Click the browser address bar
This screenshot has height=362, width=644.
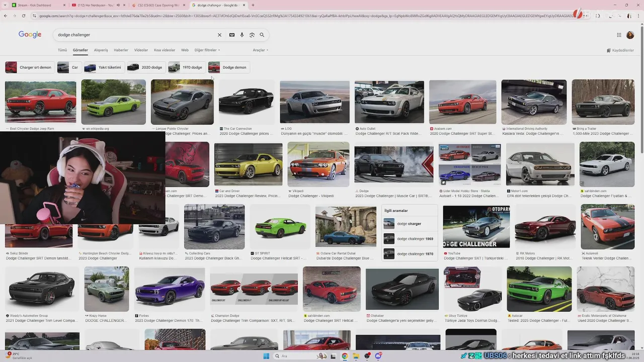[302, 16]
